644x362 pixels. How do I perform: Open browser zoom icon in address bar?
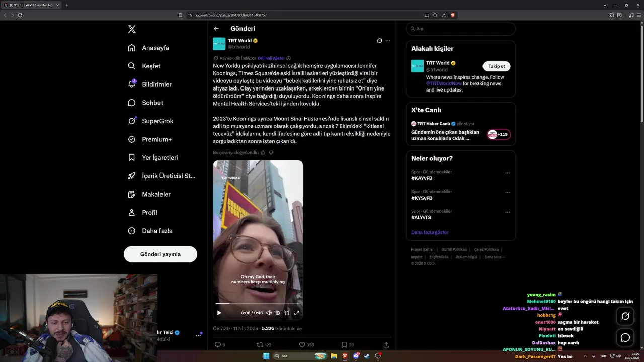[435, 15]
